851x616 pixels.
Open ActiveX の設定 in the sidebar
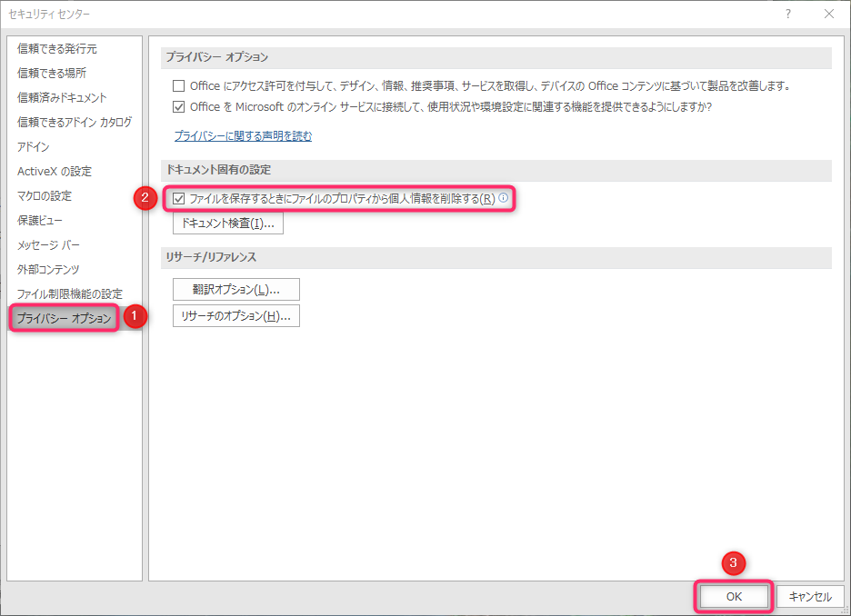click(x=55, y=172)
